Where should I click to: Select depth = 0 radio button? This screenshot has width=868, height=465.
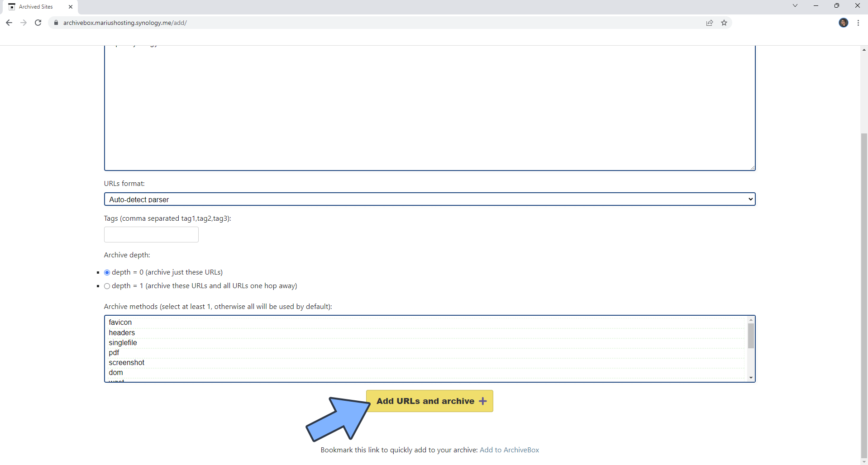(x=107, y=273)
